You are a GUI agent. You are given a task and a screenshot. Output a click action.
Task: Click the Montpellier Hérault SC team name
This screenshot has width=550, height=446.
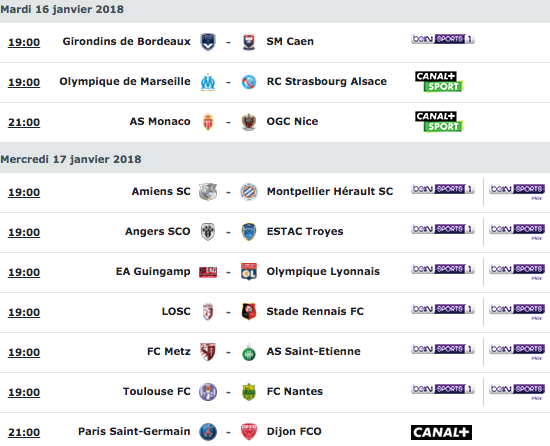(x=330, y=191)
